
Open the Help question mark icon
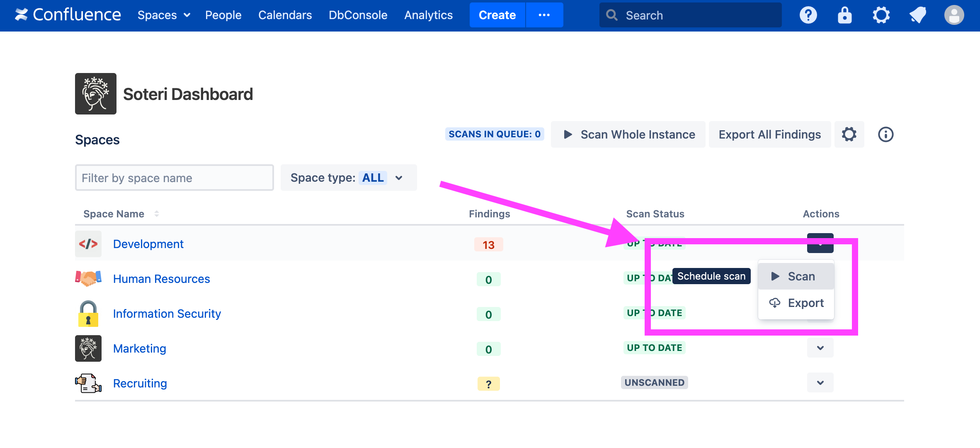(808, 15)
